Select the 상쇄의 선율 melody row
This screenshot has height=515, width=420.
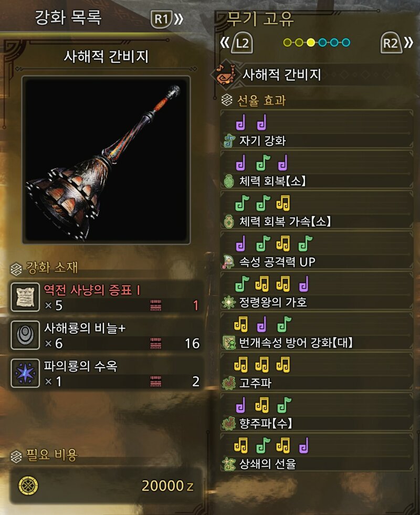(317, 453)
